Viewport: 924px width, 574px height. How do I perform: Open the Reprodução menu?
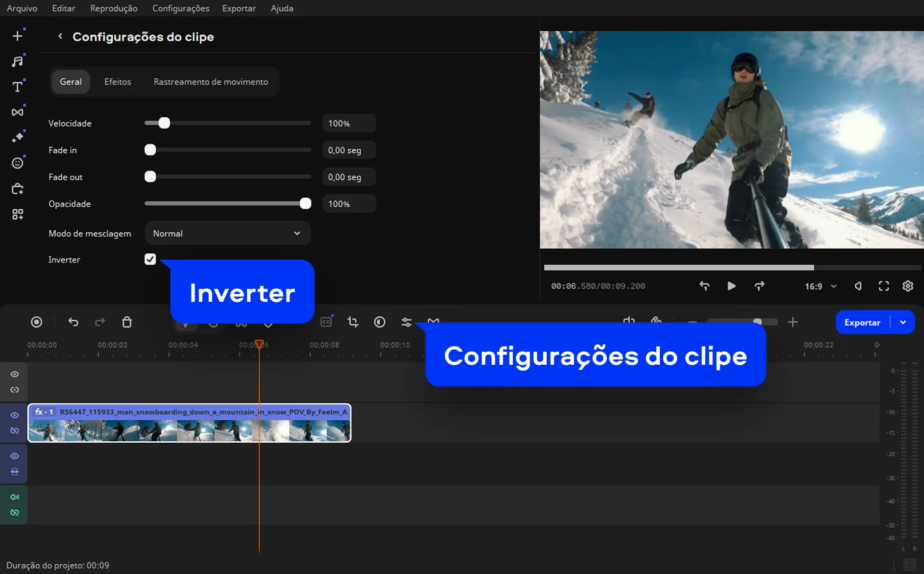(x=114, y=9)
